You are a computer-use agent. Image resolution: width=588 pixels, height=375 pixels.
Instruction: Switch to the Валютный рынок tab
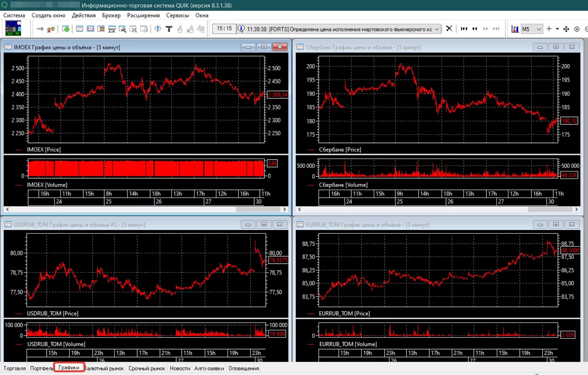coord(104,368)
